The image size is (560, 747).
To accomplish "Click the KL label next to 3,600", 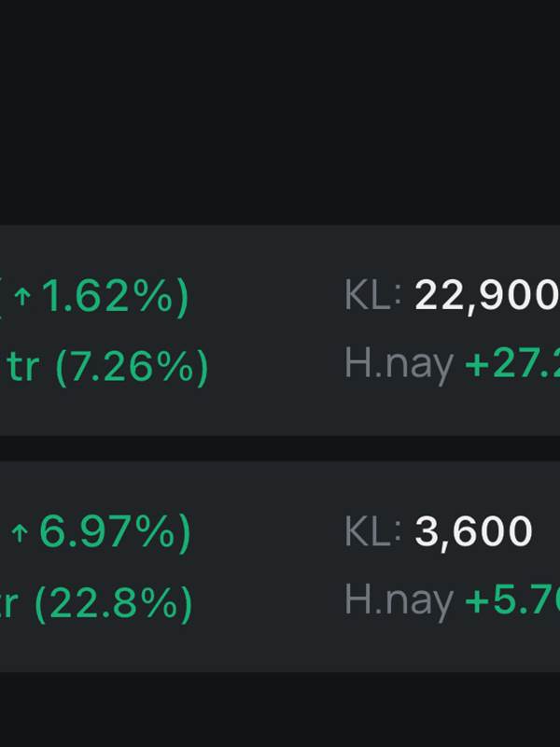I will point(372,531).
